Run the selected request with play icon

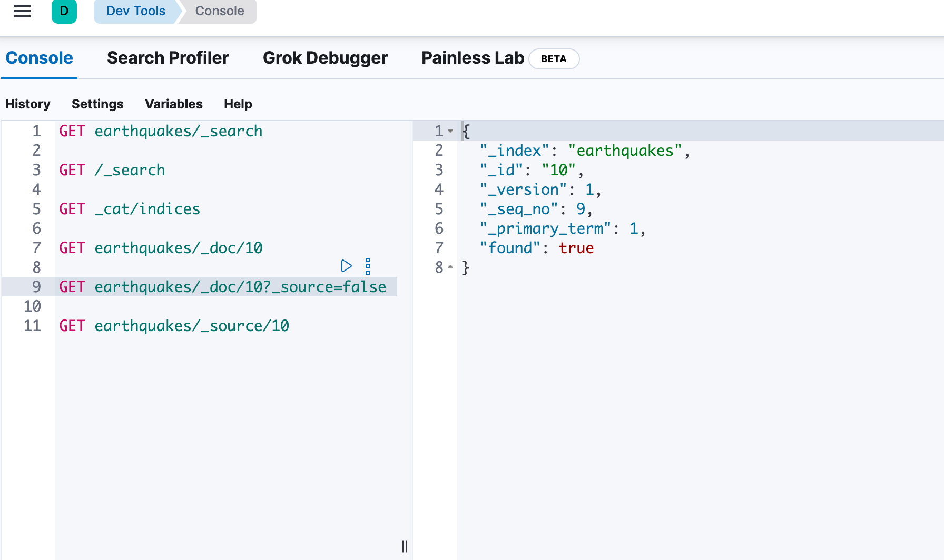point(346,266)
